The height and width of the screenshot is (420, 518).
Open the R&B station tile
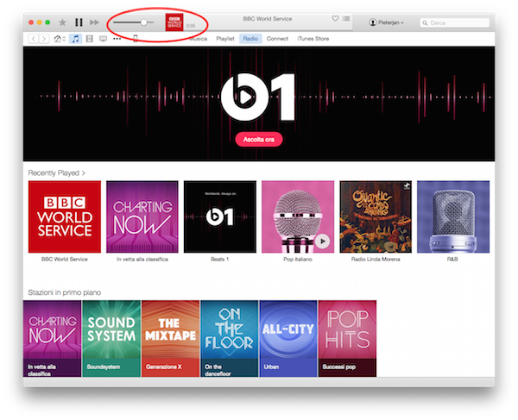pyautogui.click(x=453, y=216)
